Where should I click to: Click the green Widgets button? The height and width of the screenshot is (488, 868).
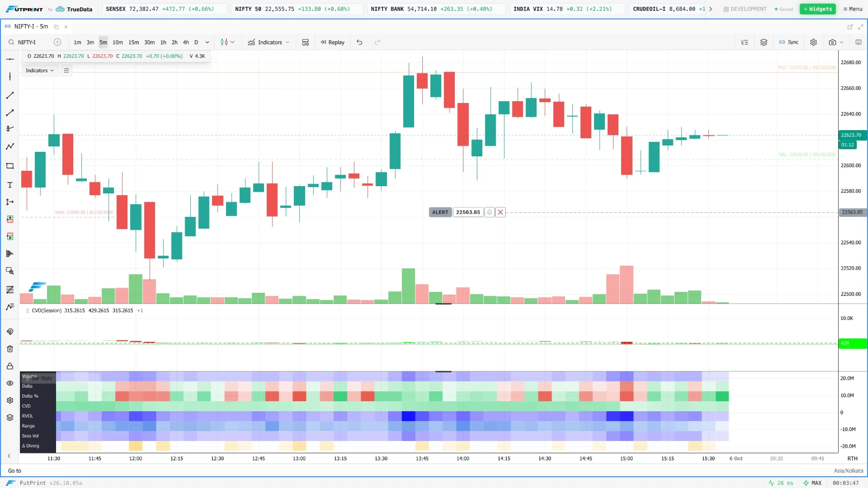tap(818, 9)
